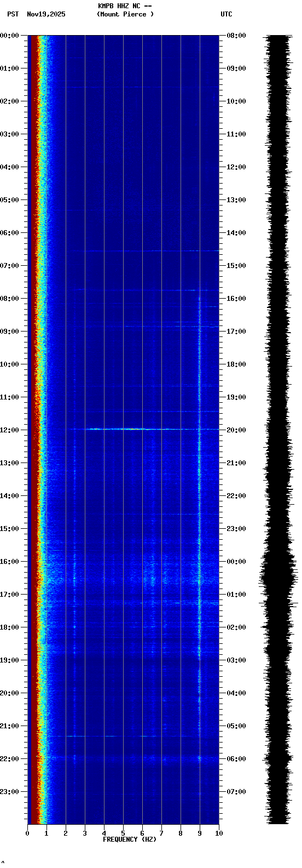
Task: Click the frequency axis tick label 0
Action: [x=27, y=833]
